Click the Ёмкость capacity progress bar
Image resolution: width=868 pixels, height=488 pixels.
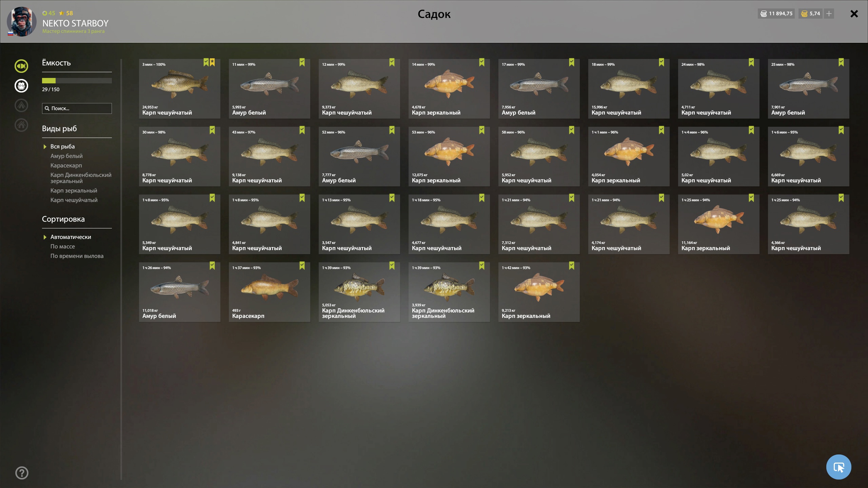pos(77,81)
